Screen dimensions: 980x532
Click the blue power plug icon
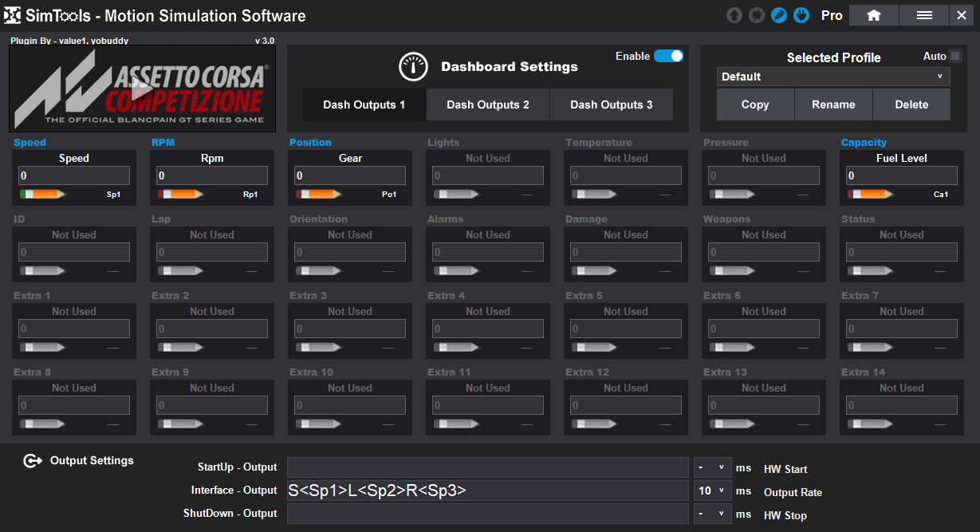(801, 15)
